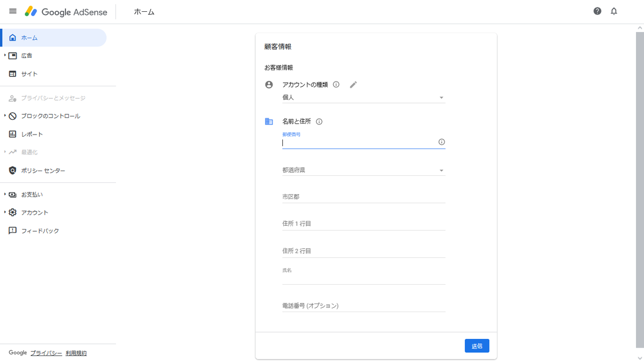
Task: Click the Google AdSense logo
Action: [65, 11]
